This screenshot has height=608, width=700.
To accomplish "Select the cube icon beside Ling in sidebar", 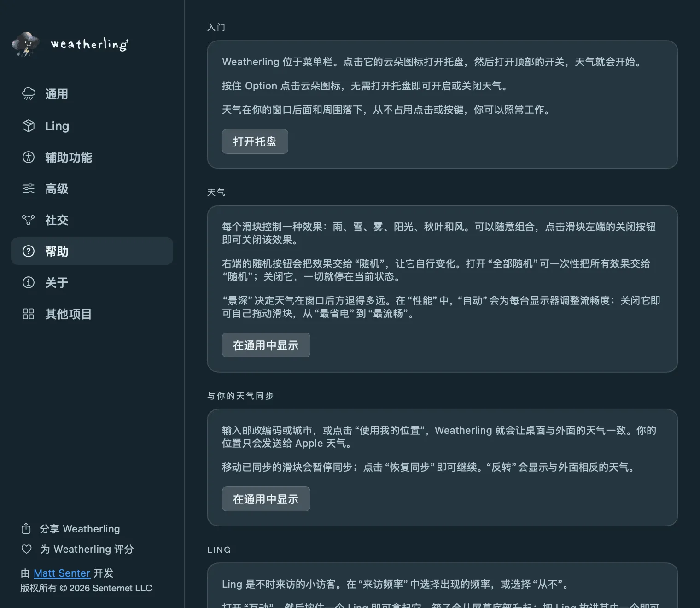I will click(29, 126).
